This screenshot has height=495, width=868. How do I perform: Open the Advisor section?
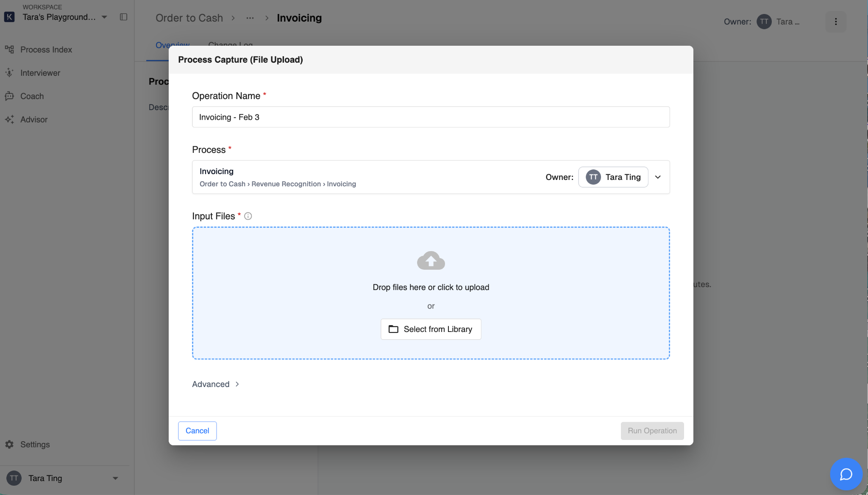pyautogui.click(x=33, y=119)
